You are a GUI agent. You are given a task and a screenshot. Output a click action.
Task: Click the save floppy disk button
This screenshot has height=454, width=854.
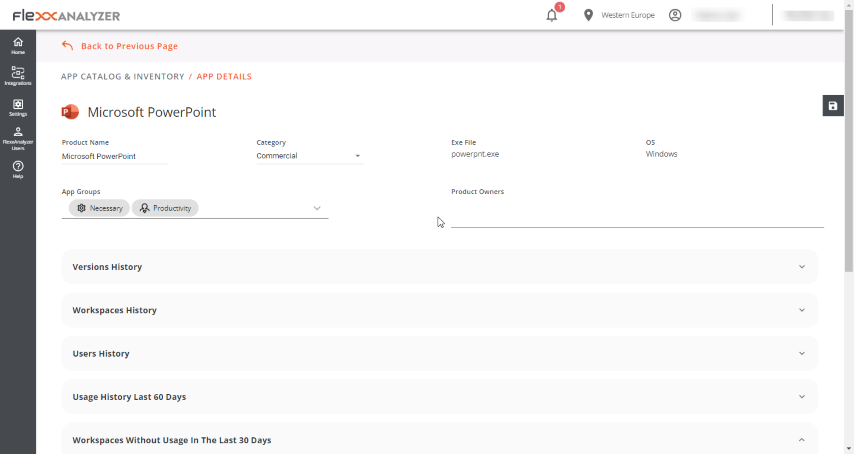(x=833, y=106)
